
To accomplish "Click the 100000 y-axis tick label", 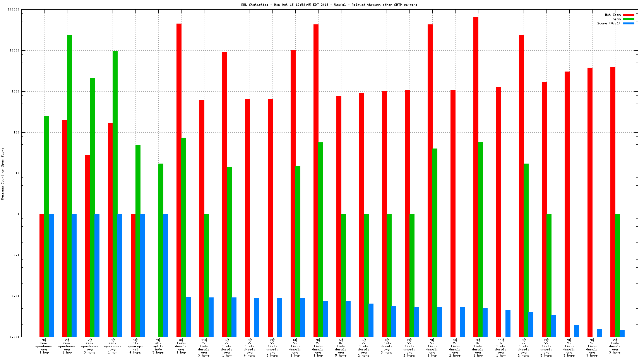I will (13, 10).
